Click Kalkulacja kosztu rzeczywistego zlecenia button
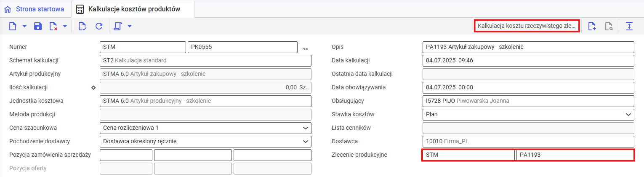This screenshot has height=177, width=644. [x=527, y=26]
